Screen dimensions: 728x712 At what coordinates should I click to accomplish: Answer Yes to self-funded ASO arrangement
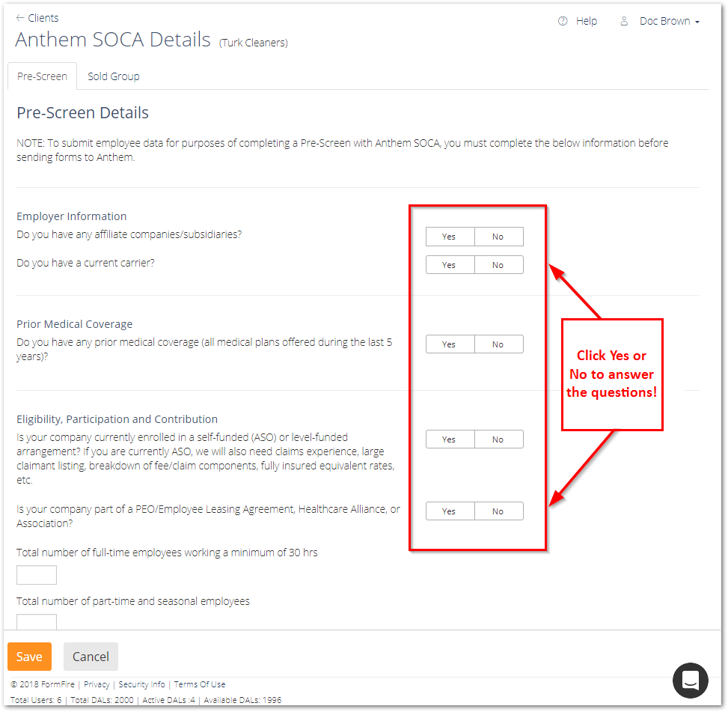coord(450,439)
